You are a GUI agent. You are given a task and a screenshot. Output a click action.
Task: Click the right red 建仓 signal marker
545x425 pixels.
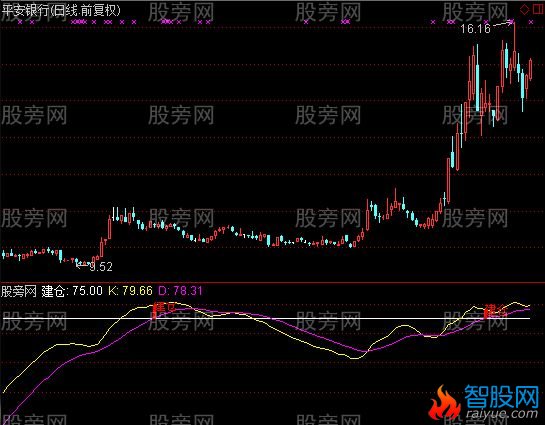[x=496, y=310]
